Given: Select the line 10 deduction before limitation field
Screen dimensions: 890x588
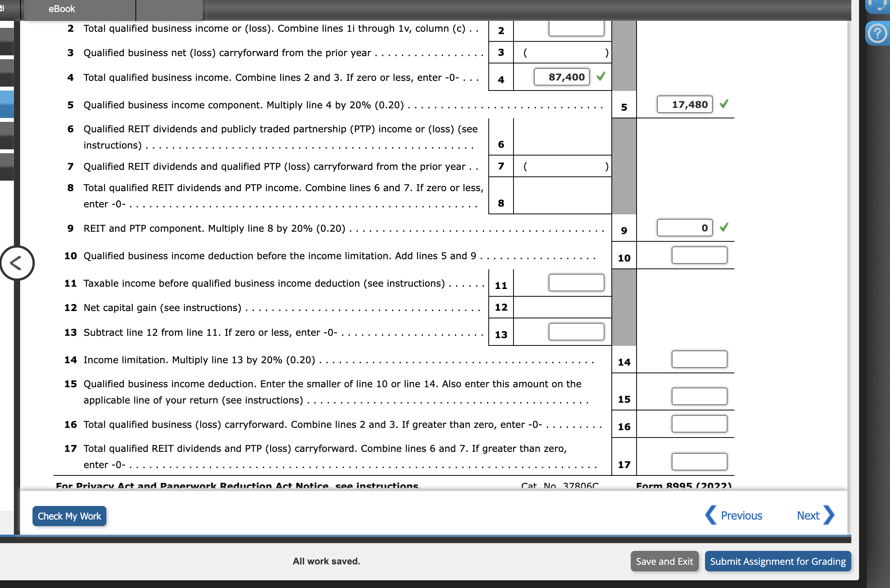Looking at the screenshot, I should coord(699,255).
